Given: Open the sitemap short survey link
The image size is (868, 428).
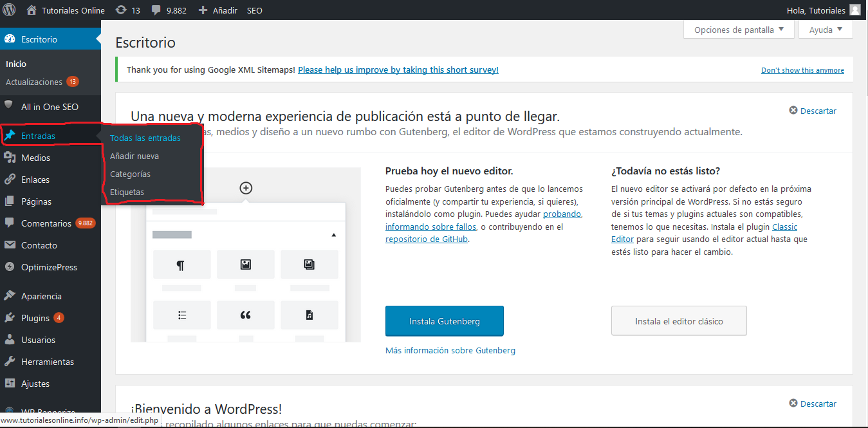Looking at the screenshot, I should [x=398, y=70].
